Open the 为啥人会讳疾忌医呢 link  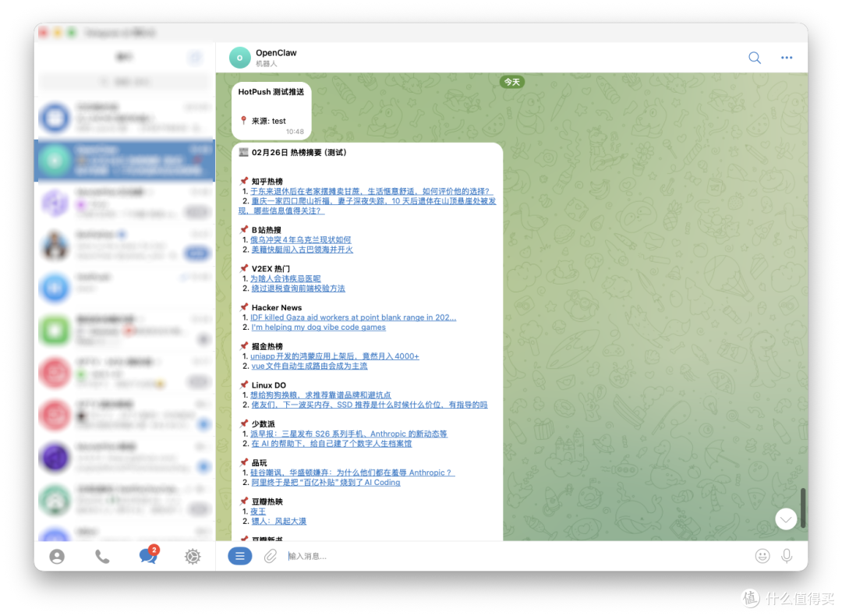coord(285,278)
